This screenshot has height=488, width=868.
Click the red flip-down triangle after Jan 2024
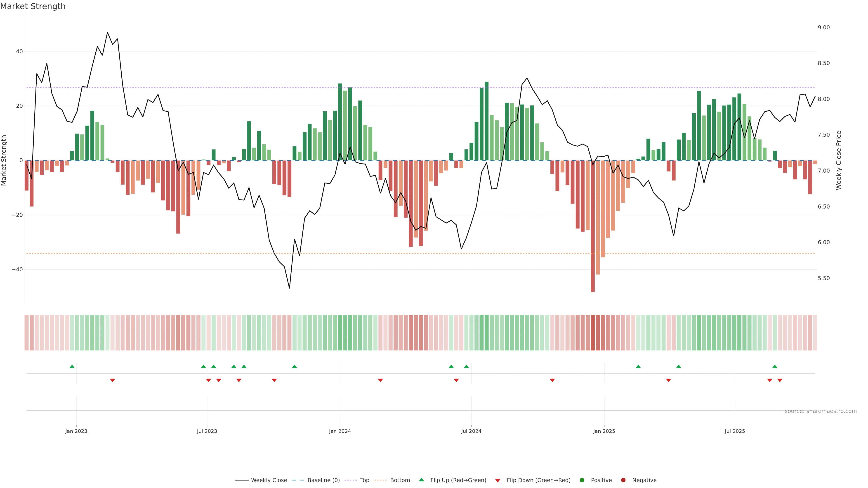[380, 380]
